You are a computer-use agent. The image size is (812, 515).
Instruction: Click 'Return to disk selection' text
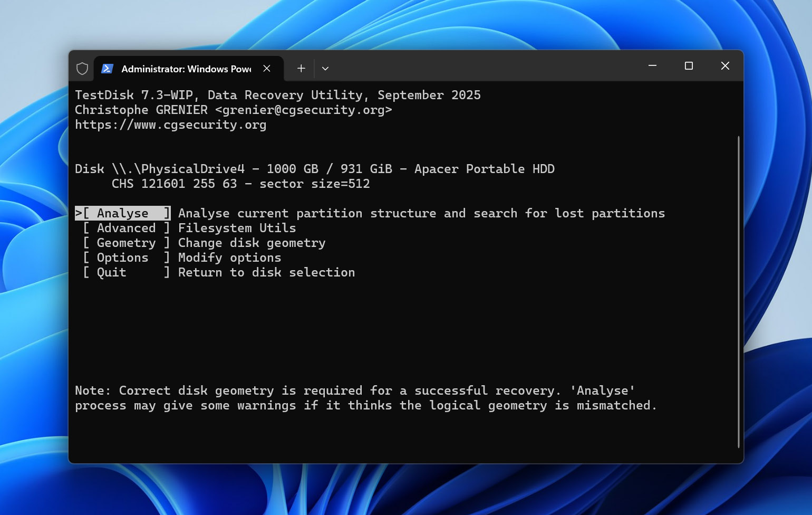266,272
